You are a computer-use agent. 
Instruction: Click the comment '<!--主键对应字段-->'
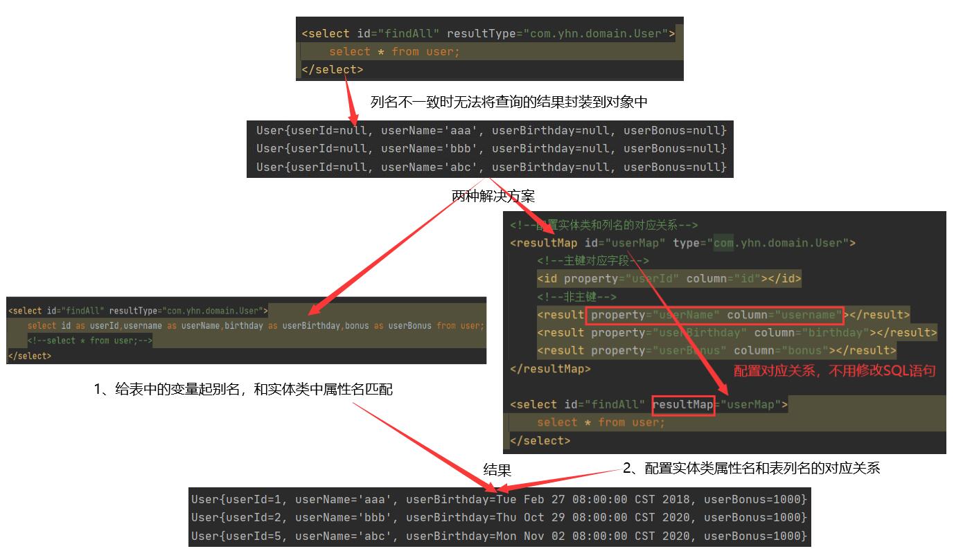[x=593, y=261]
